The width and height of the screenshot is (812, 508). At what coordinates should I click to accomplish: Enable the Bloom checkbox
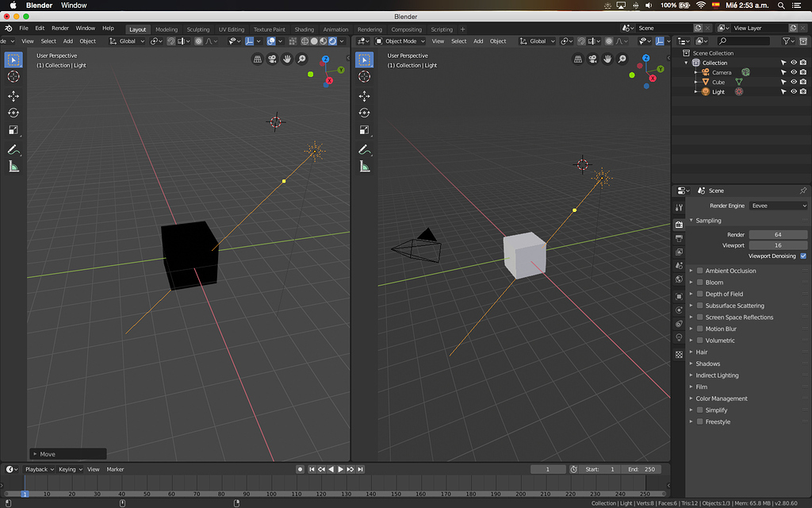[x=699, y=283]
